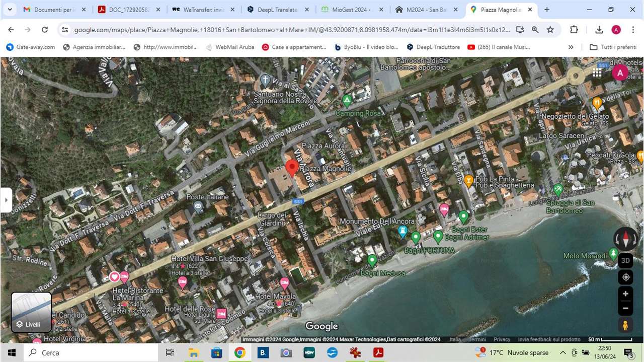Reset map orientation using the compass

click(x=626, y=239)
